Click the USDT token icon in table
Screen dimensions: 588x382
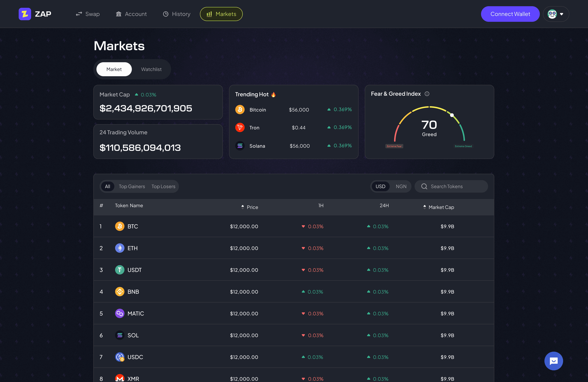pyautogui.click(x=120, y=270)
